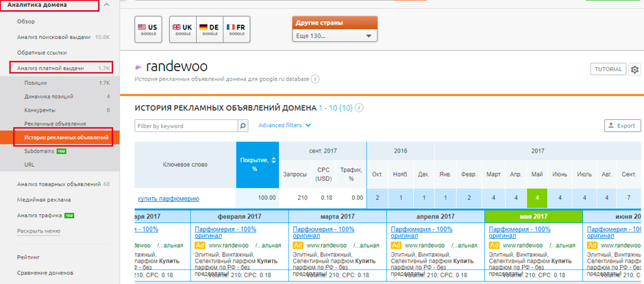Viewport: 644px width, 284px height.
Task: Open Анализ товарных объявлений
Action: [x=59, y=184]
